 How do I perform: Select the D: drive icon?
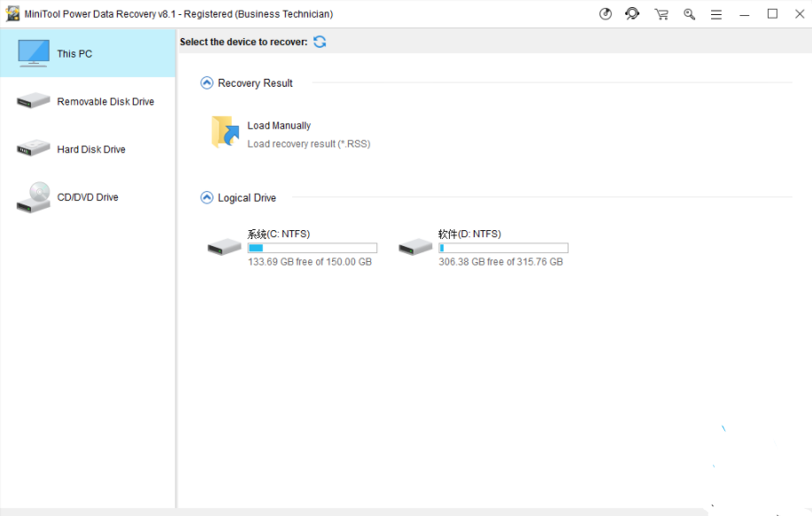[x=415, y=247]
